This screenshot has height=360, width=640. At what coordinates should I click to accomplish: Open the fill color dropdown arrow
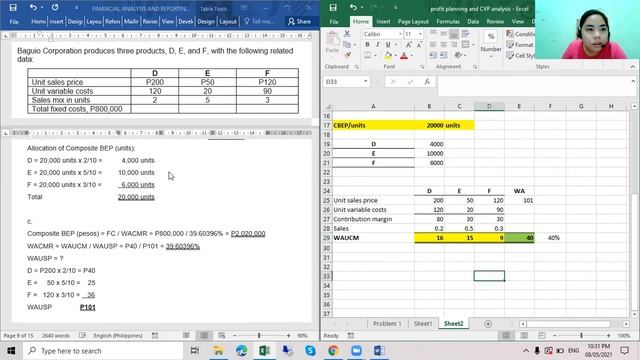[x=396, y=56]
